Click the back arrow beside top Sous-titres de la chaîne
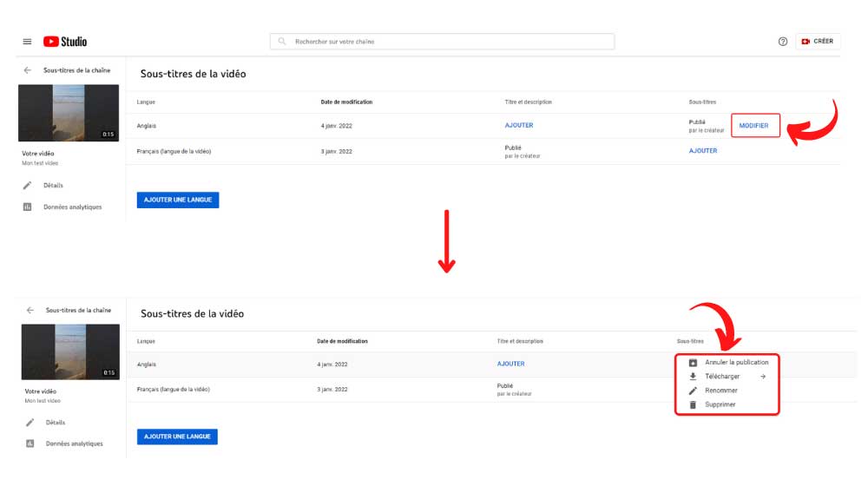 [27, 70]
